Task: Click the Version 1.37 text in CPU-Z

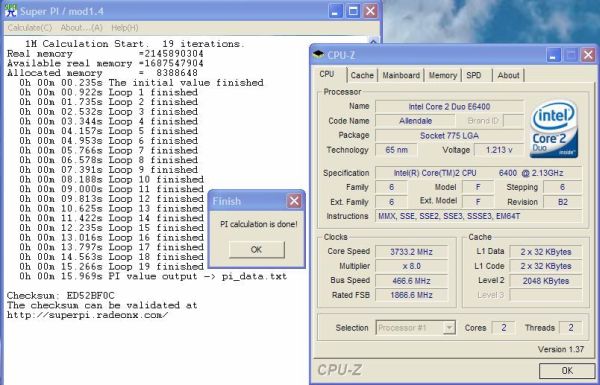Action: pyautogui.click(x=561, y=349)
